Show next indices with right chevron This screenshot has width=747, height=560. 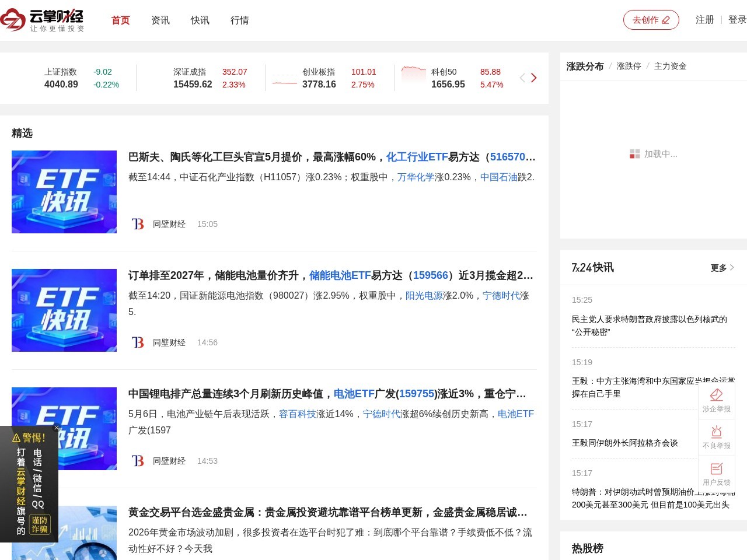533,78
